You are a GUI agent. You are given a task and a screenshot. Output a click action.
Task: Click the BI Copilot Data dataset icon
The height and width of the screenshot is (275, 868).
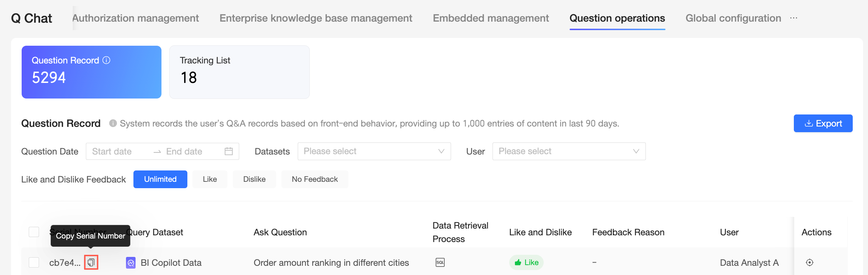[x=131, y=263]
